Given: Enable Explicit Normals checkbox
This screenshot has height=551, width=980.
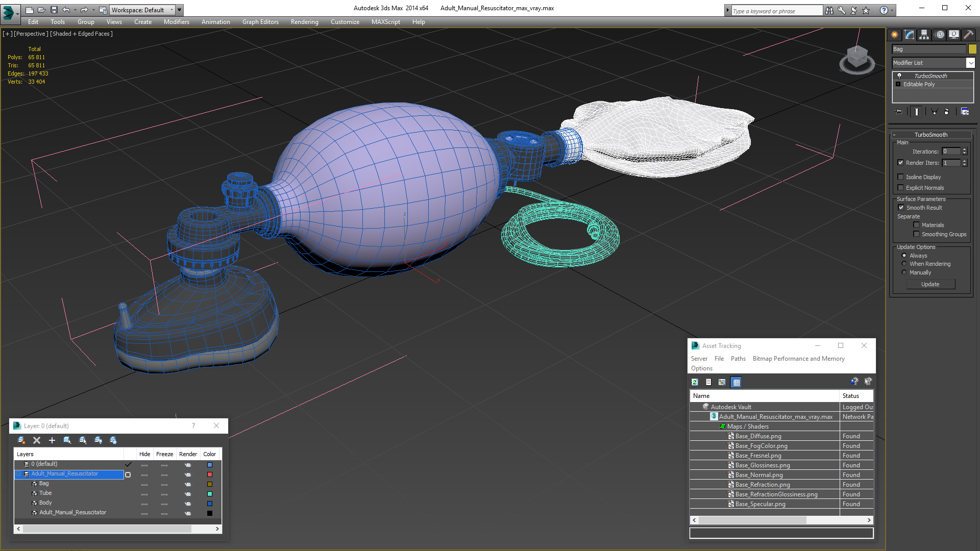Looking at the screenshot, I should coord(901,188).
